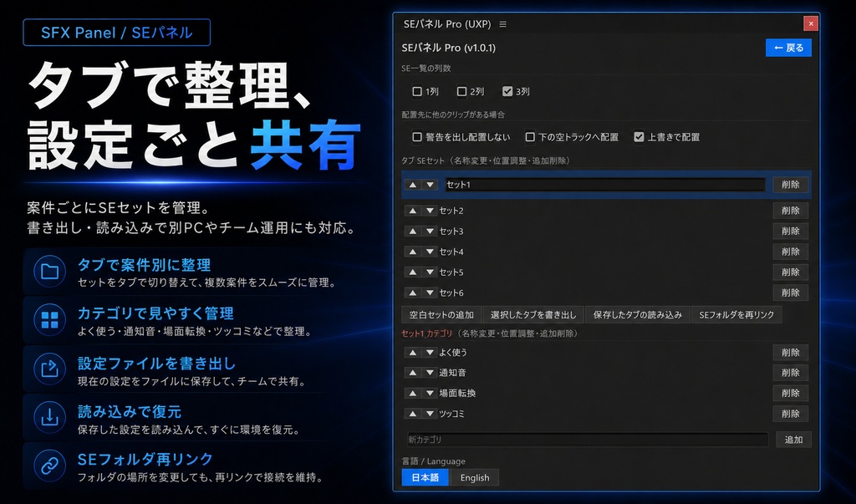This screenshot has height=504, width=856.
Task: Close the SEパネル Pro window
Action: point(811,23)
